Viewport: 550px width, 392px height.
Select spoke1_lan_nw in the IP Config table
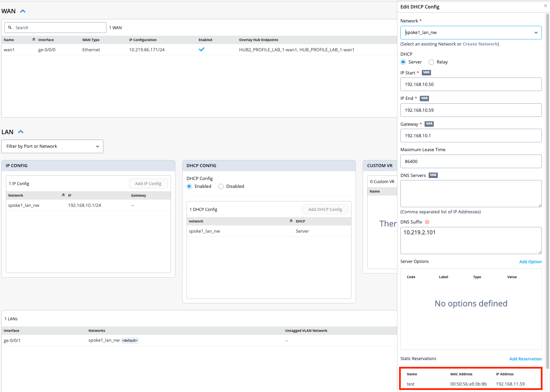coord(24,206)
